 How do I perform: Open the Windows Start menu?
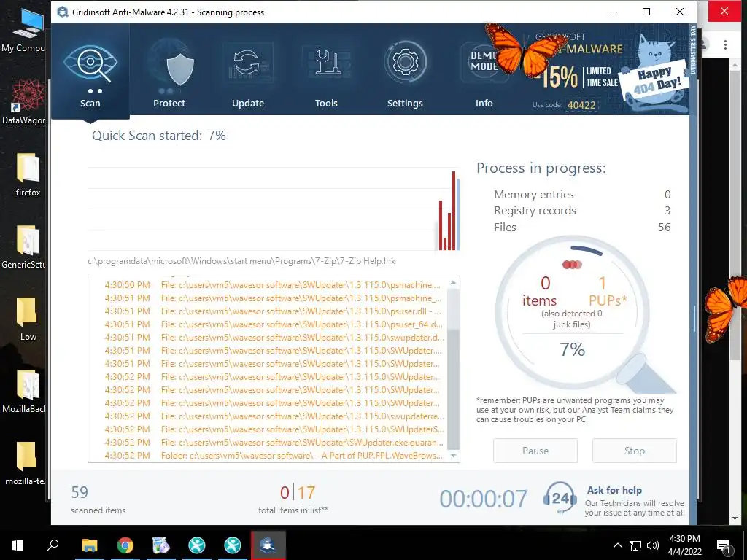coord(18,545)
